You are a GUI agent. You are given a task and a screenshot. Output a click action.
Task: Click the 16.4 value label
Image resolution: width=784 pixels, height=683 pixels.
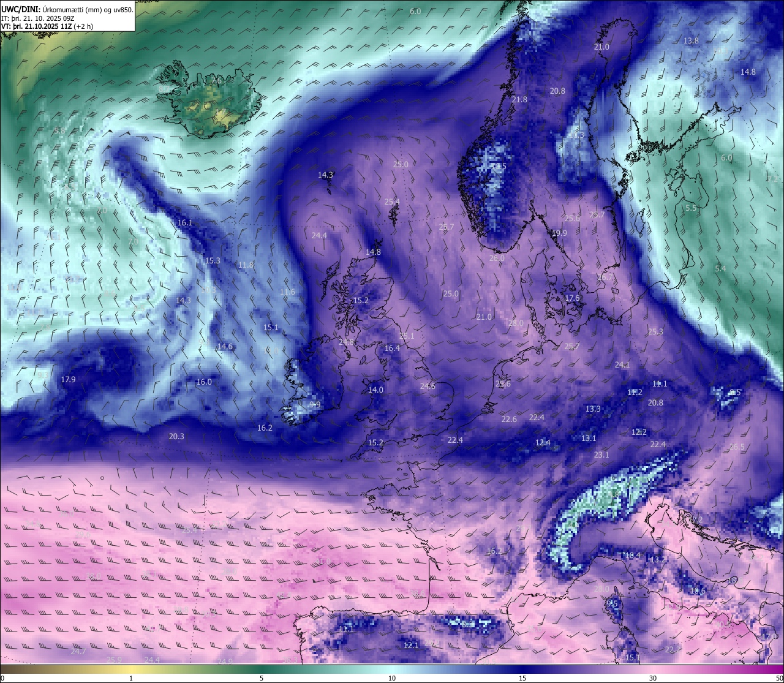[392, 348]
